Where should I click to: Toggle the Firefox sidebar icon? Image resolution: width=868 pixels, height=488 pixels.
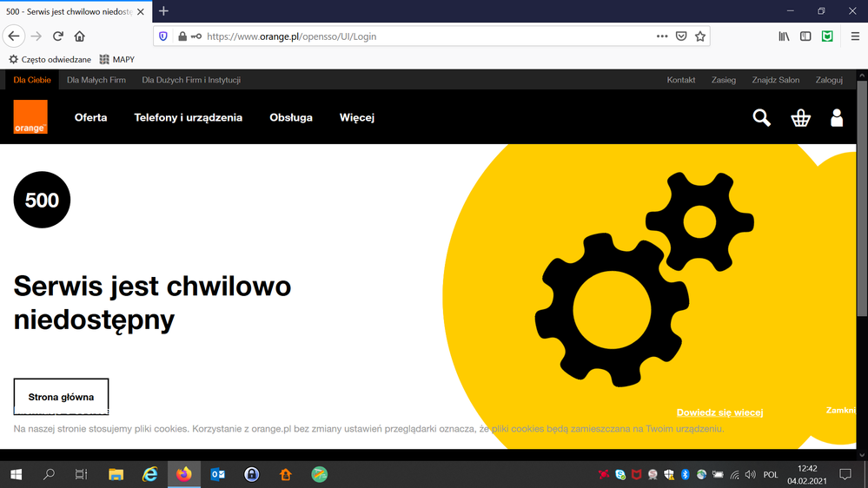coord(805,36)
